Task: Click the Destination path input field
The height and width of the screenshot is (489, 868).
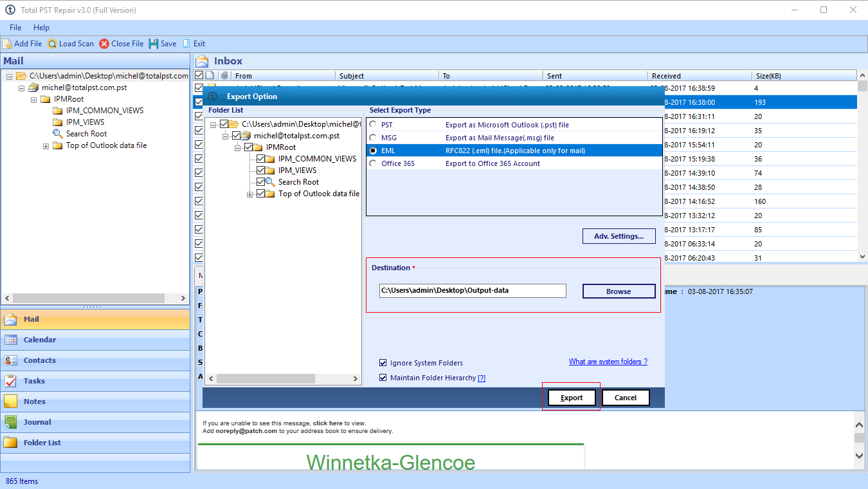Action: point(473,291)
